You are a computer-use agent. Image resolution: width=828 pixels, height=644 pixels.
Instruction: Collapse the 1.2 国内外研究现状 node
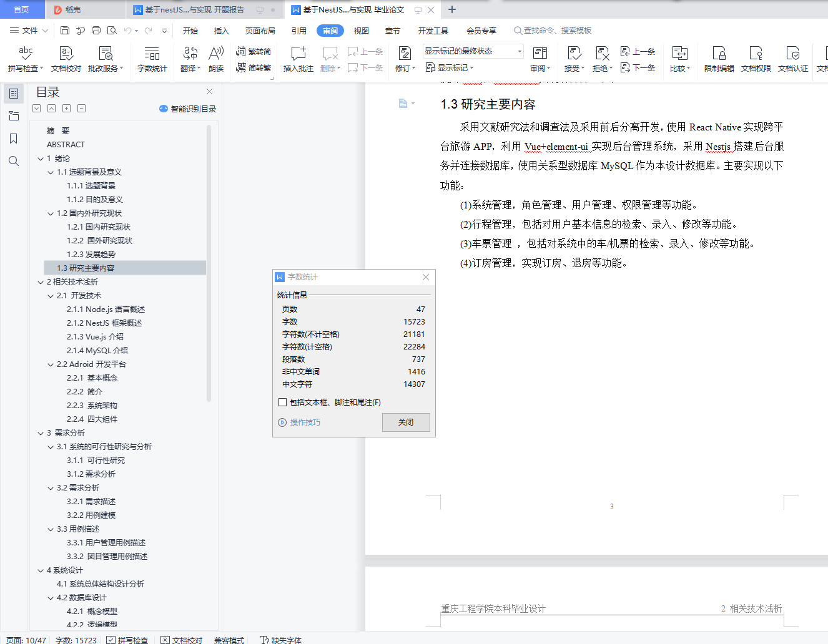pyautogui.click(x=51, y=213)
